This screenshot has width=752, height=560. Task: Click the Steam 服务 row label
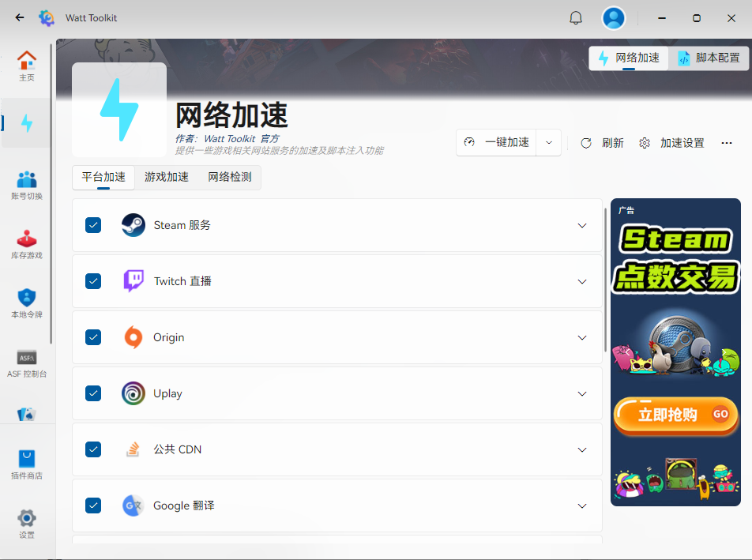tap(182, 225)
